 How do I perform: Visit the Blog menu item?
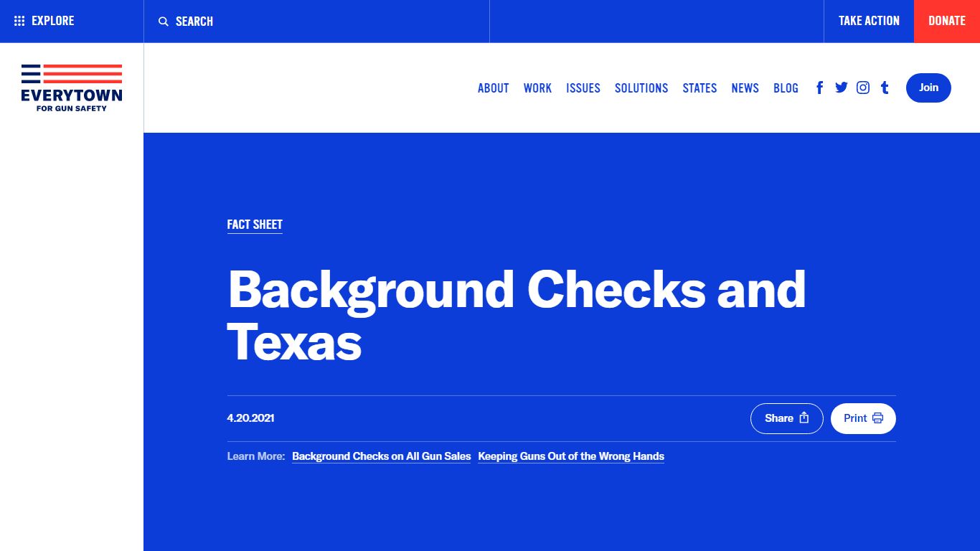point(786,88)
